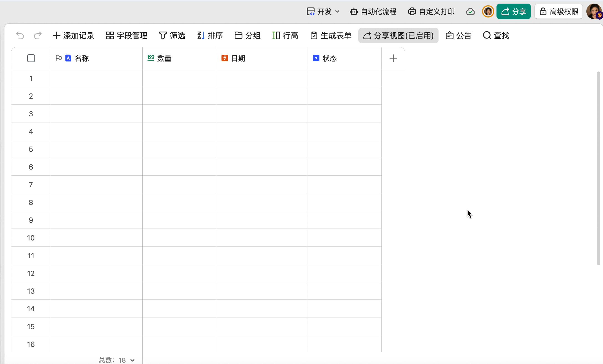Image resolution: width=603 pixels, height=364 pixels.
Task: Toggle the select-all rows checkbox
Action: 31,58
